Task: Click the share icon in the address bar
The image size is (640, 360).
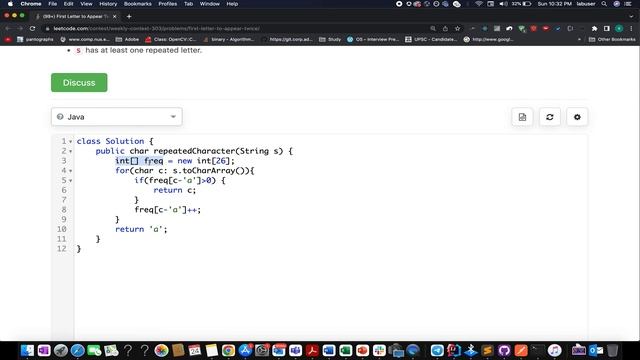Action: click(445, 29)
